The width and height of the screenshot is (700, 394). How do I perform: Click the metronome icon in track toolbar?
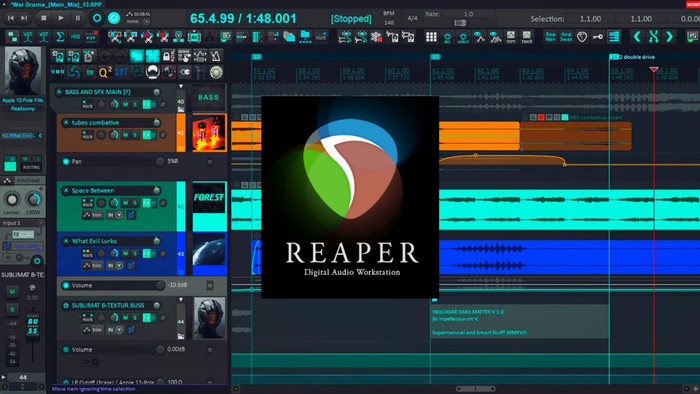[216, 56]
